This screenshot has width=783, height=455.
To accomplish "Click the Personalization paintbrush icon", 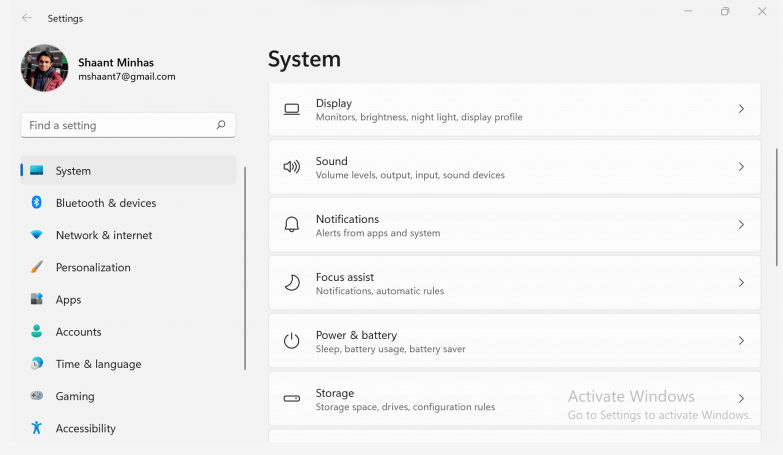I will tap(36, 267).
